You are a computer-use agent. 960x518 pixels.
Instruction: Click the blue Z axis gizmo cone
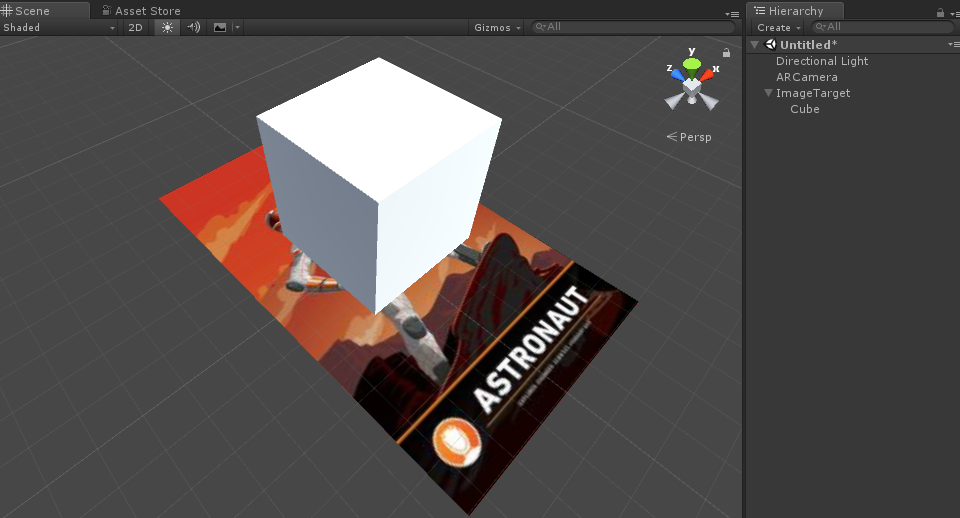coord(677,75)
